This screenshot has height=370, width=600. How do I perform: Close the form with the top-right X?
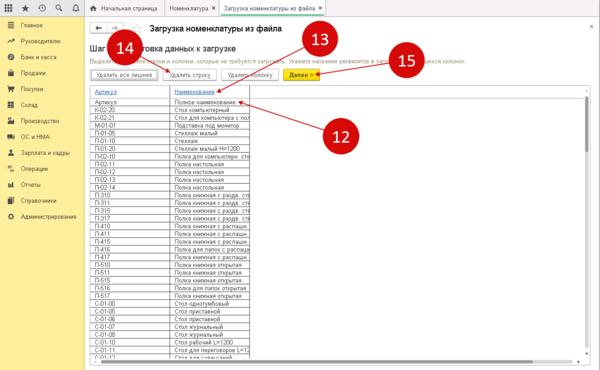[591, 27]
